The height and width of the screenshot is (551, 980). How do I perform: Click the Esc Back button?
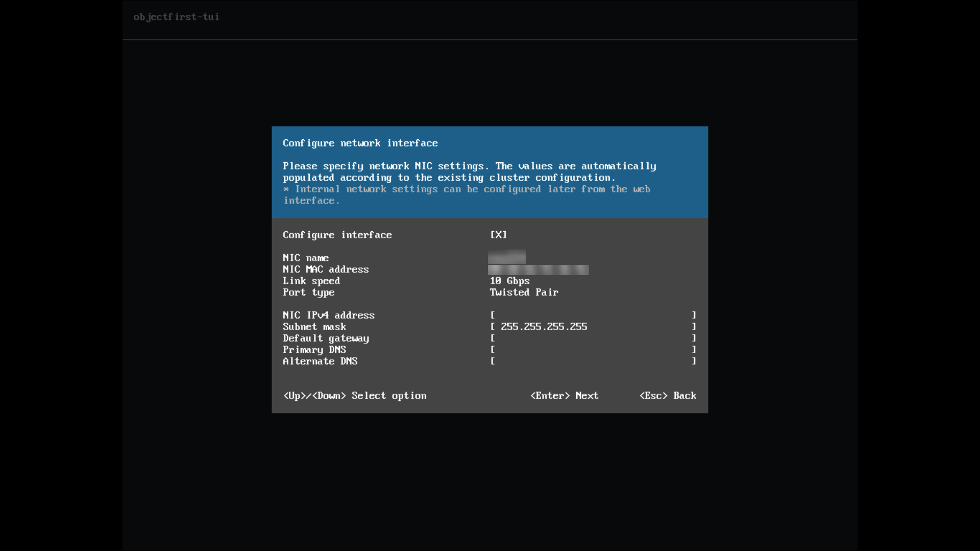[x=668, y=396]
